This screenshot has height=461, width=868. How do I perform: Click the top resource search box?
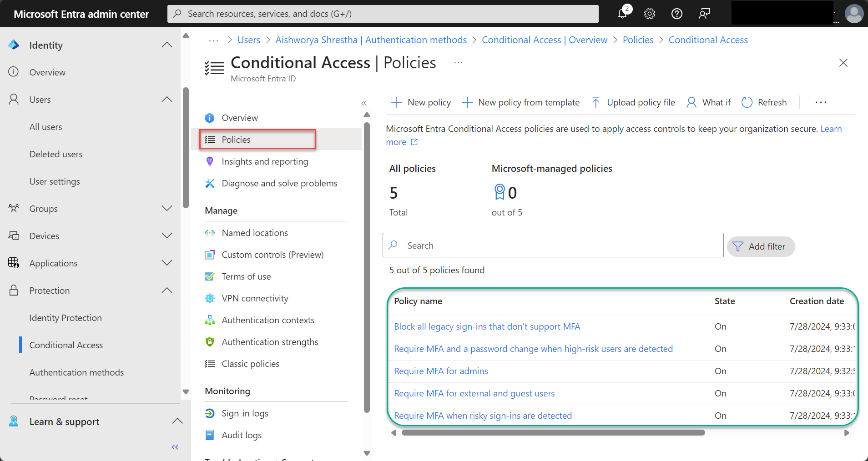[383, 14]
